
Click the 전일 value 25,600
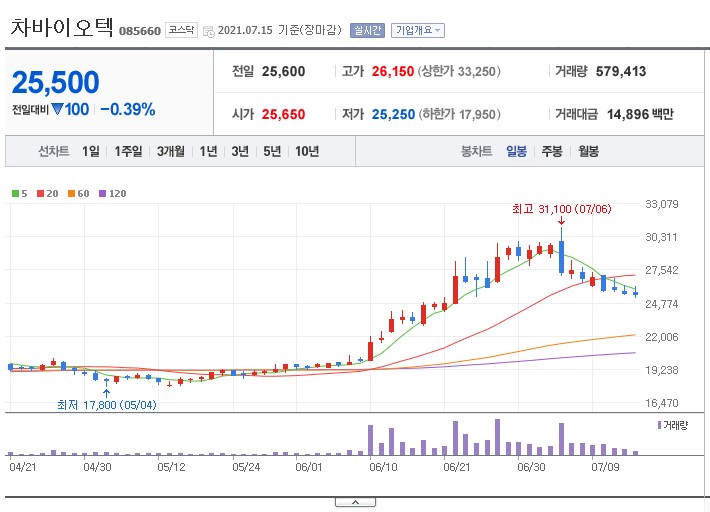(x=283, y=72)
